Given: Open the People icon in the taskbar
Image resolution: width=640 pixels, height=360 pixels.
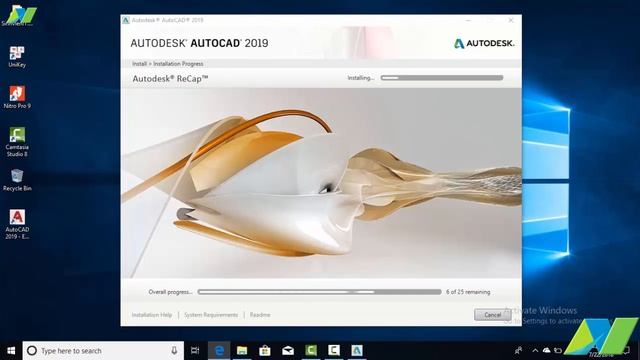Looking at the screenshot, I should [519, 351].
